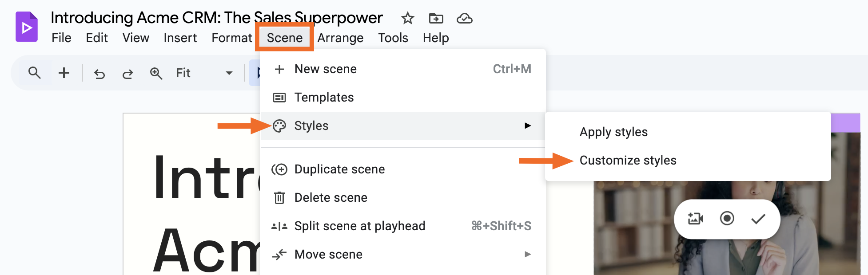The width and height of the screenshot is (868, 275).
Task: Open the View menu
Action: point(136,38)
